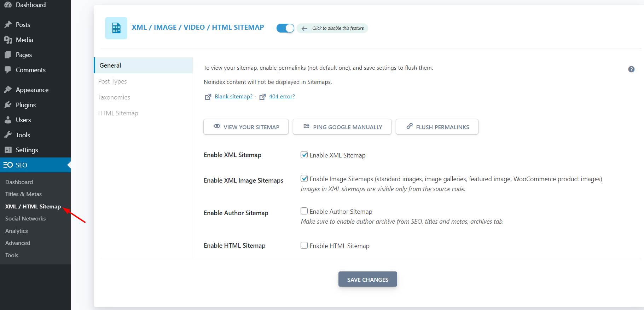Click the Appearance paintbrush icon

tap(8, 90)
